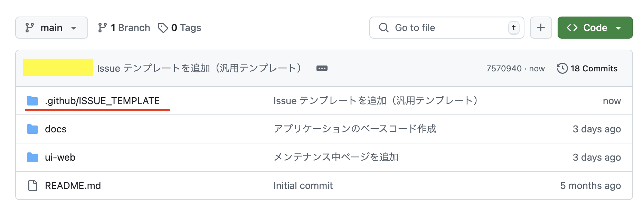
Task: Click the docs folder icon
Action: [x=34, y=129]
